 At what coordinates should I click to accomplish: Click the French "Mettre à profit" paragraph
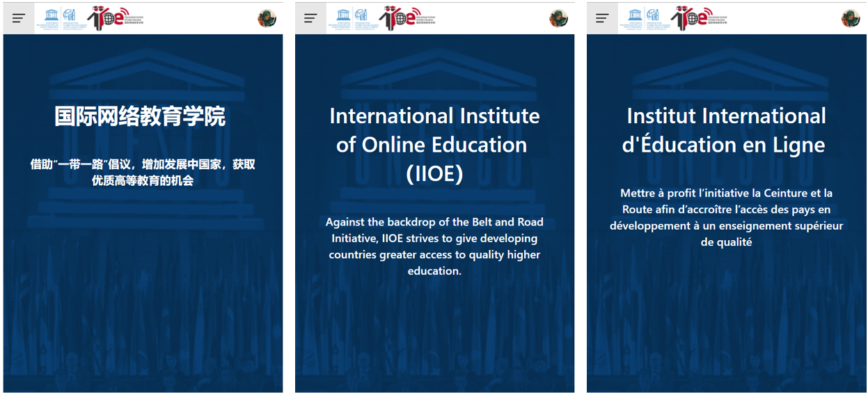click(x=726, y=217)
